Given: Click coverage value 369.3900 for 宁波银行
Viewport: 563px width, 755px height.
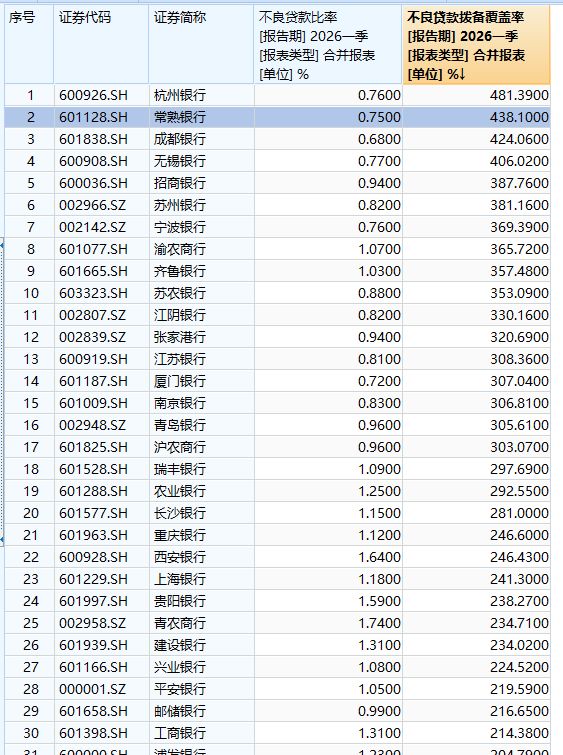Looking at the screenshot, I should (519, 227).
